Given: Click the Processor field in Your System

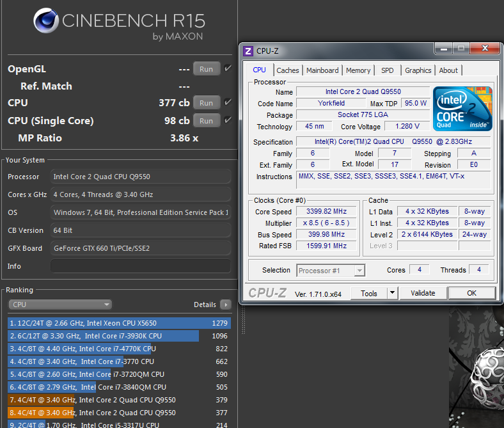Looking at the screenshot, I should 141,177.
